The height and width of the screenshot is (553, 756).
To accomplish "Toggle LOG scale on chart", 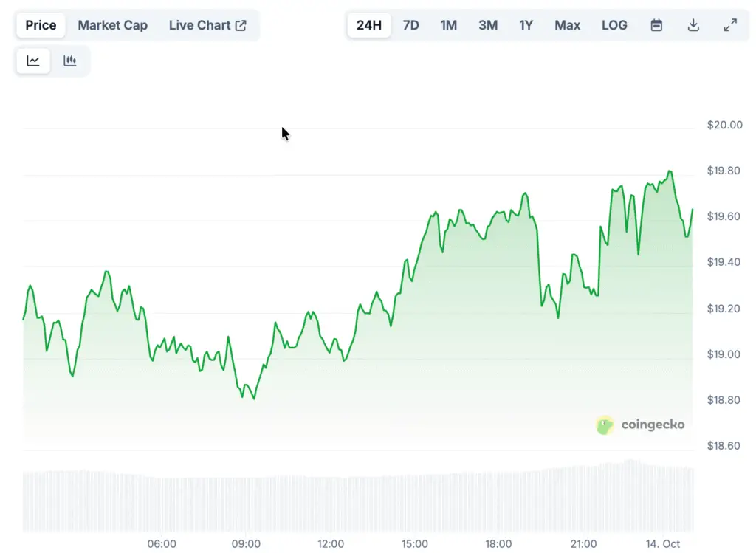I will point(614,25).
